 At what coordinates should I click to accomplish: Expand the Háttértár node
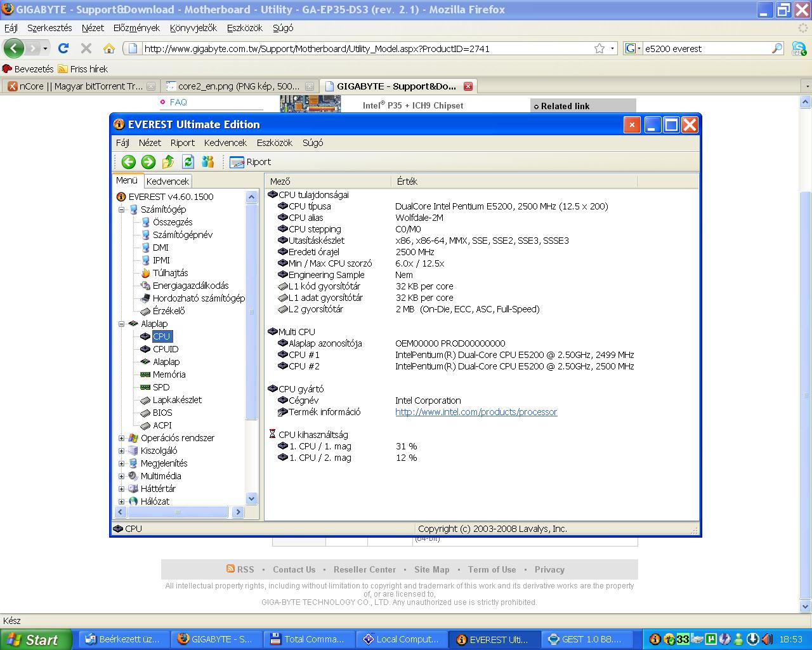point(122,489)
